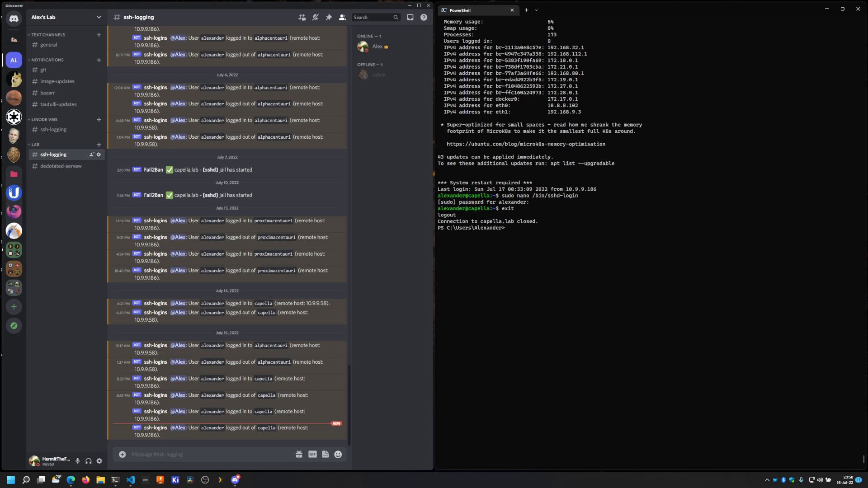Viewport: 868px width, 488px height.
Task: Open the GIF picker
Action: (x=312, y=454)
